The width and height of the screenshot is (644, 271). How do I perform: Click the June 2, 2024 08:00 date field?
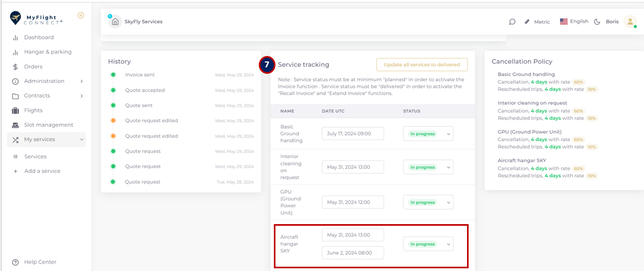click(353, 253)
